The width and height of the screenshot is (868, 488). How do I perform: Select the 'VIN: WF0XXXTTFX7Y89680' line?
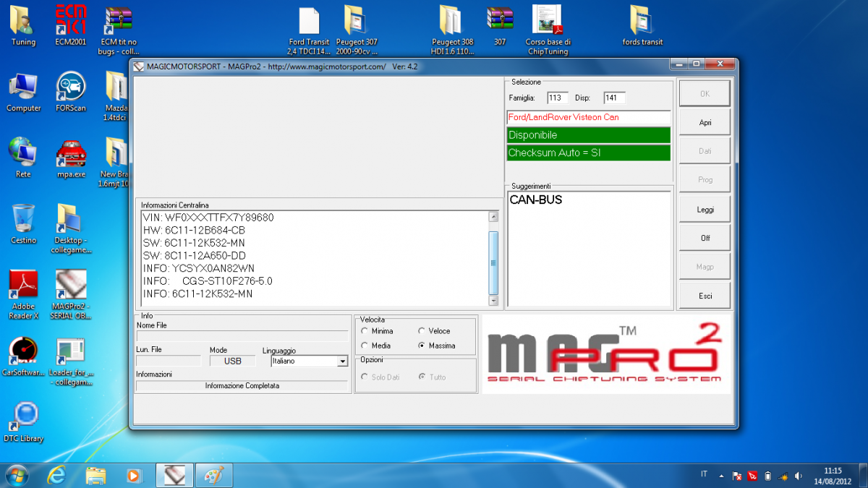point(208,218)
